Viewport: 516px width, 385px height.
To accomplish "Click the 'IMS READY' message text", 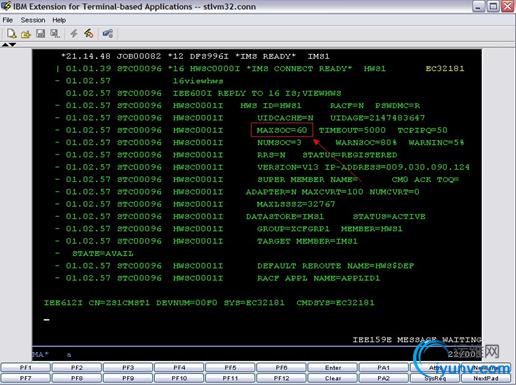I will pyautogui.click(x=266, y=56).
